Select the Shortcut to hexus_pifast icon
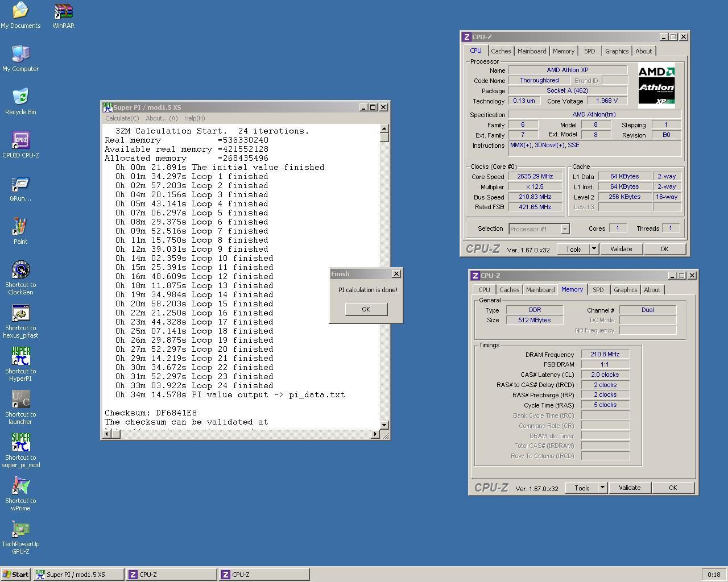Viewport: 728px width, 582px height. 20,322
